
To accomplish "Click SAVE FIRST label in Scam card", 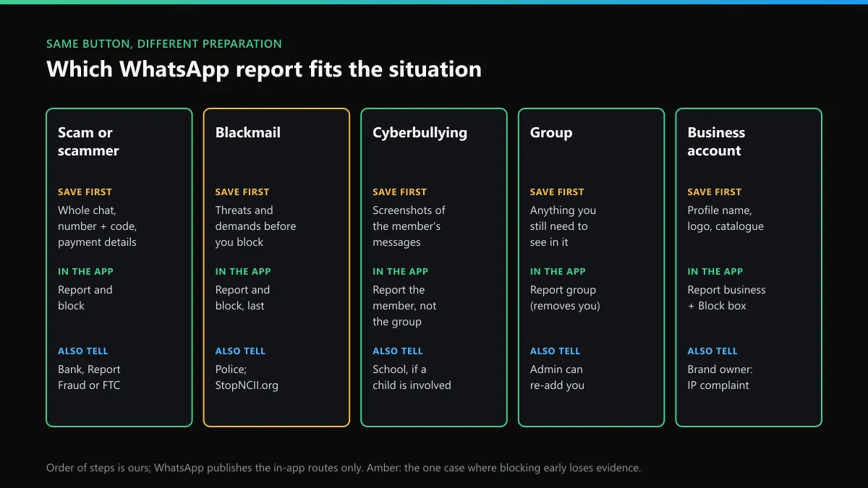I will click(85, 192).
